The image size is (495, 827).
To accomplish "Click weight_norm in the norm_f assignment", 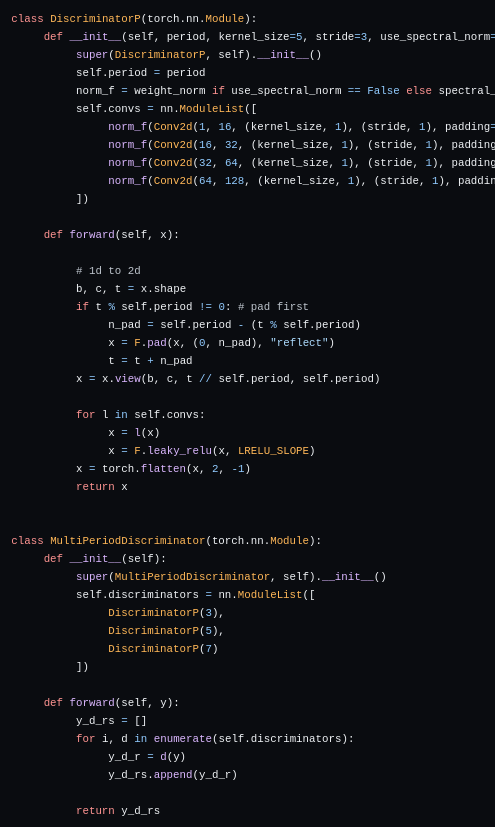I will (170, 91).
